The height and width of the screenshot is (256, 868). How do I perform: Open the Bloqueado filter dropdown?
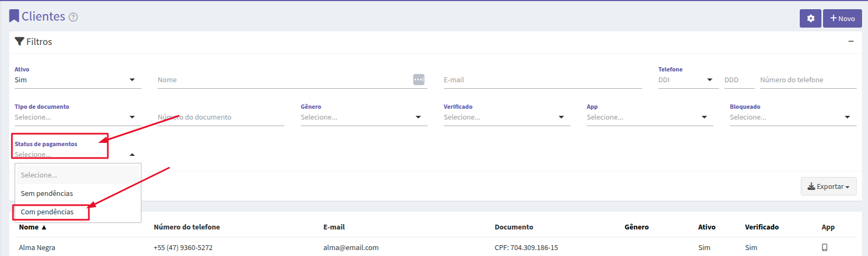(793, 117)
